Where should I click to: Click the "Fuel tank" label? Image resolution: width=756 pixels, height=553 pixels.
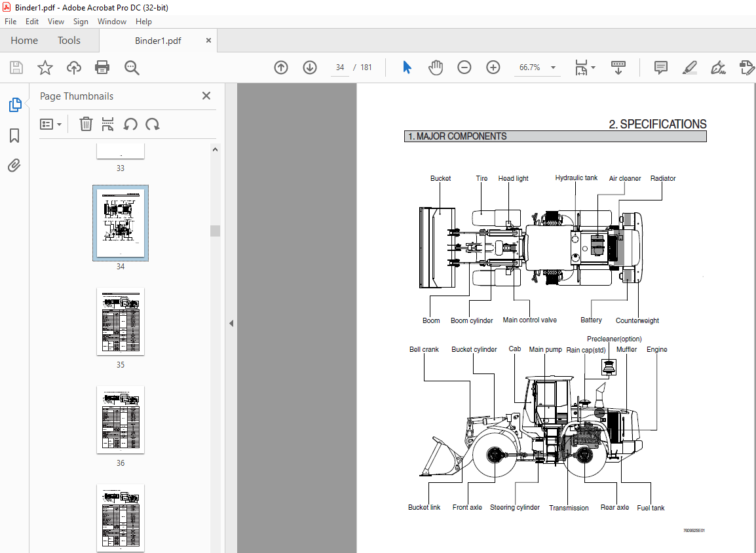click(651, 508)
